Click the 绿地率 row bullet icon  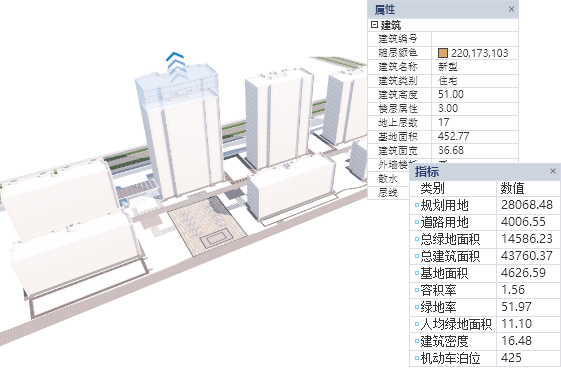coord(417,307)
